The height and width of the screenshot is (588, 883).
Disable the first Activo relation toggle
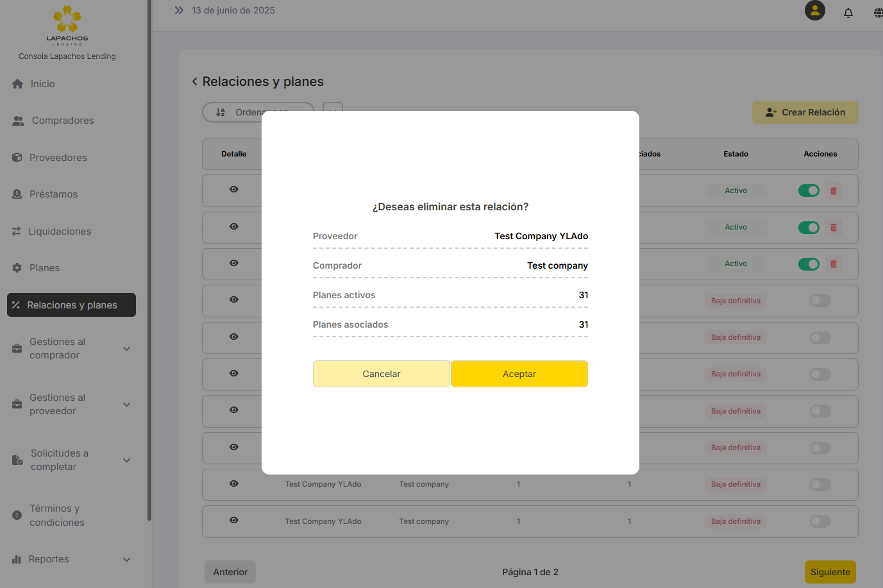coord(809,191)
